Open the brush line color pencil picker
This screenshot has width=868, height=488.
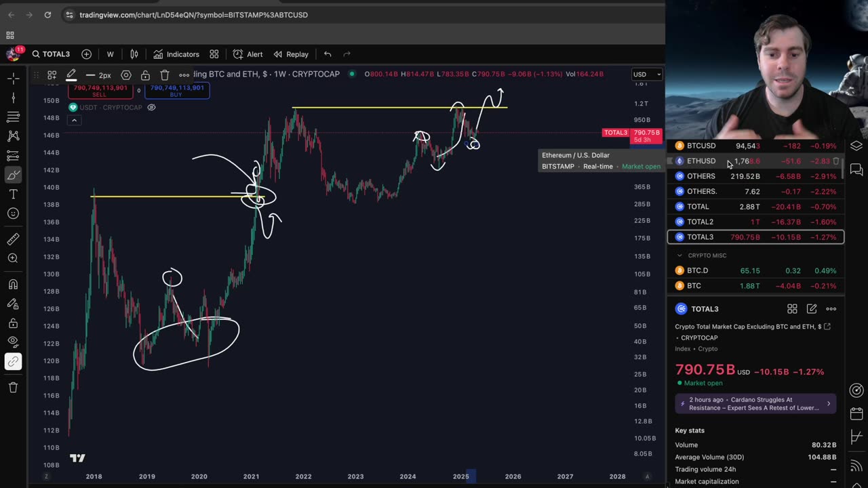71,75
